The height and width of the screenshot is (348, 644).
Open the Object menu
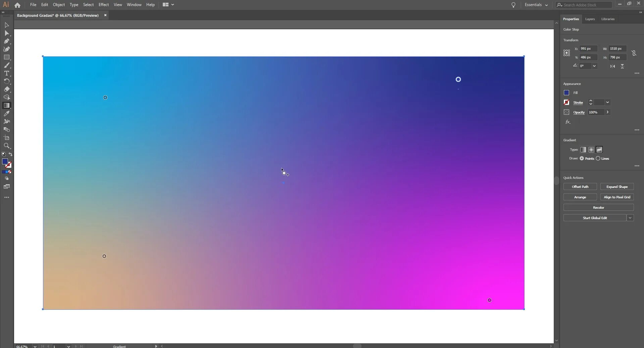pyautogui.click(x=59, y=5)
